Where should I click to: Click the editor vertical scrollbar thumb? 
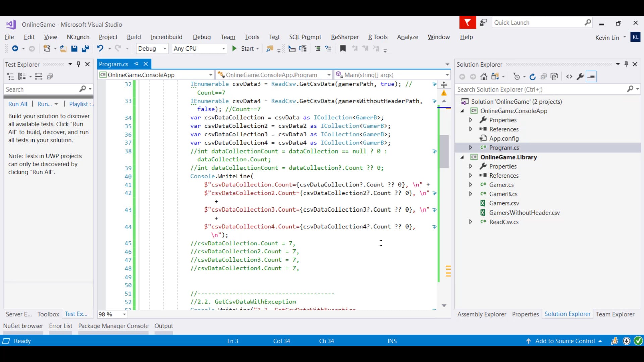point(444,151)
